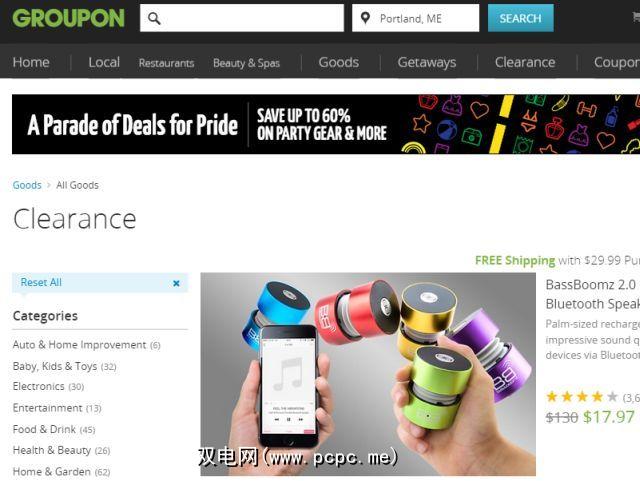Click the location pin icon
This screenshot has height=481, width=640.
(x=365, y=18)
